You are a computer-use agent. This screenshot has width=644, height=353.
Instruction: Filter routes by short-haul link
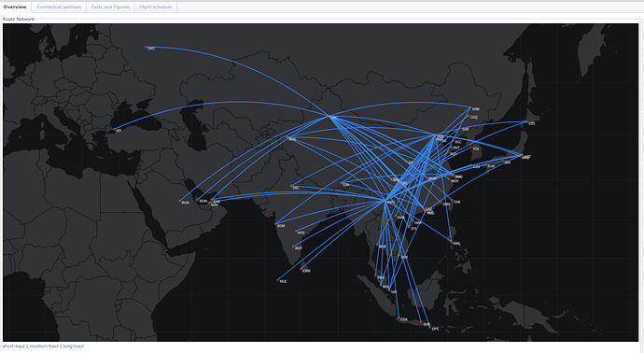click(x=14, y=346)
